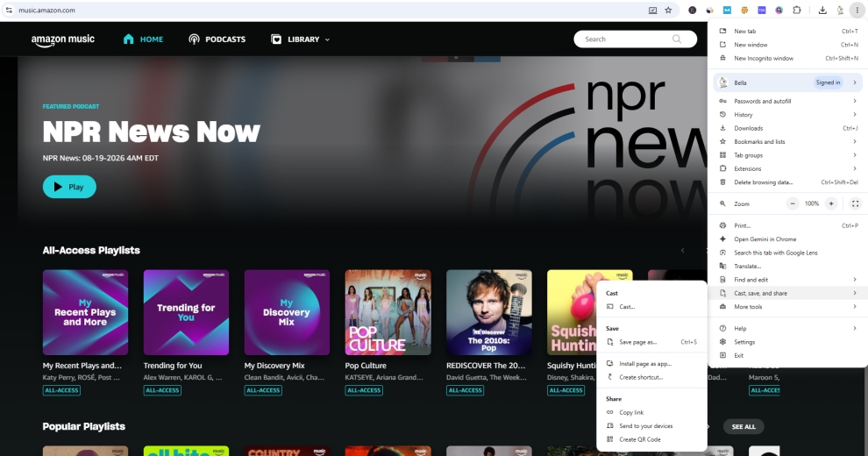Click the Amazon Music search field
Image resolution: width=868 pixels, height=456 pixels.
coord(635,39)
